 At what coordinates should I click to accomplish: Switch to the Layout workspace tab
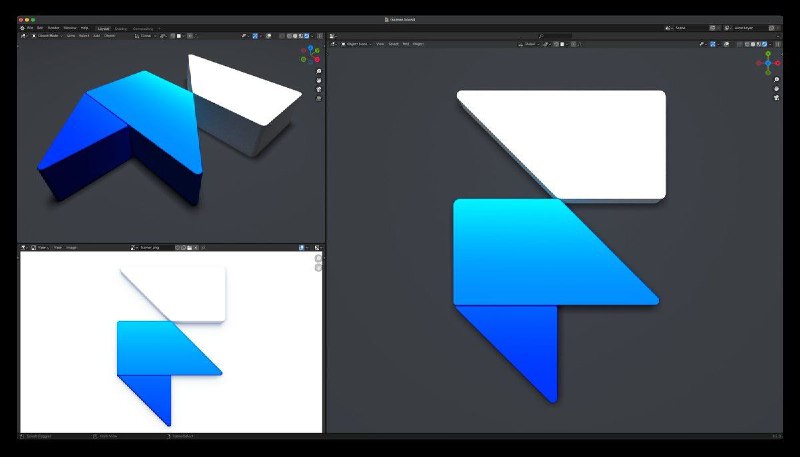[103, 27]
